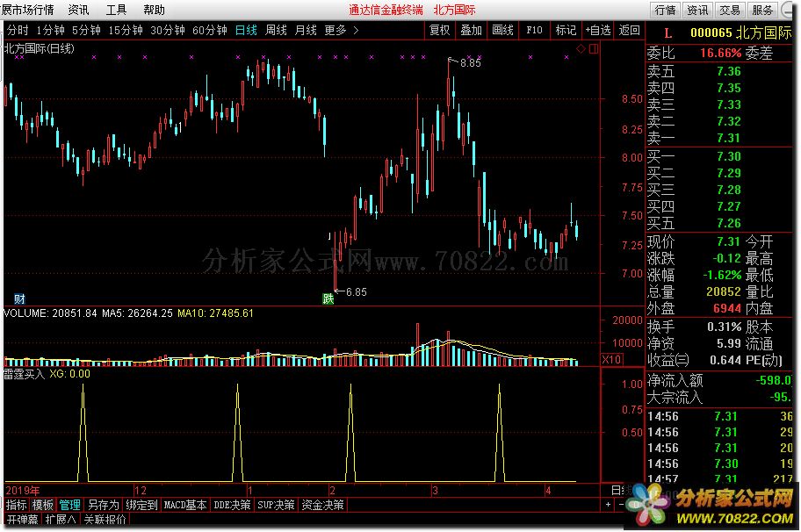Select the 5分钟 period
Image resolution: width=801 pixels, height=532 pixels.
tap(86, 31)
